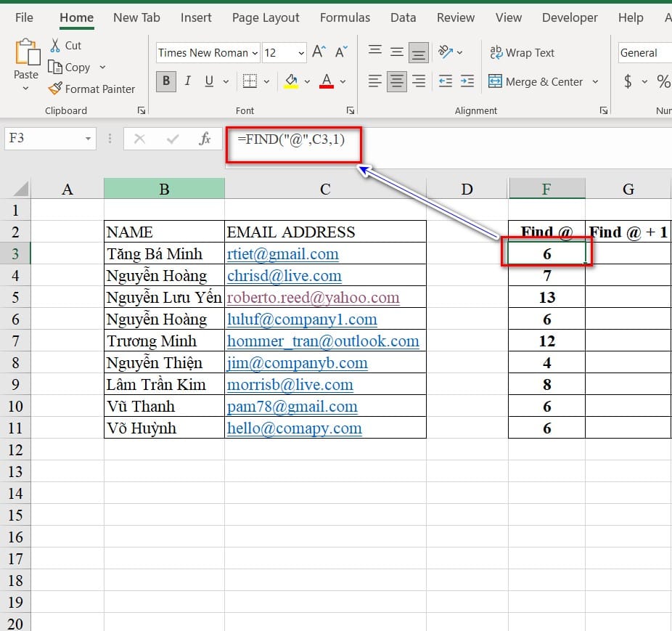
Task: Increase font size with the larger A icon
Action: click(x=319, y=52)
